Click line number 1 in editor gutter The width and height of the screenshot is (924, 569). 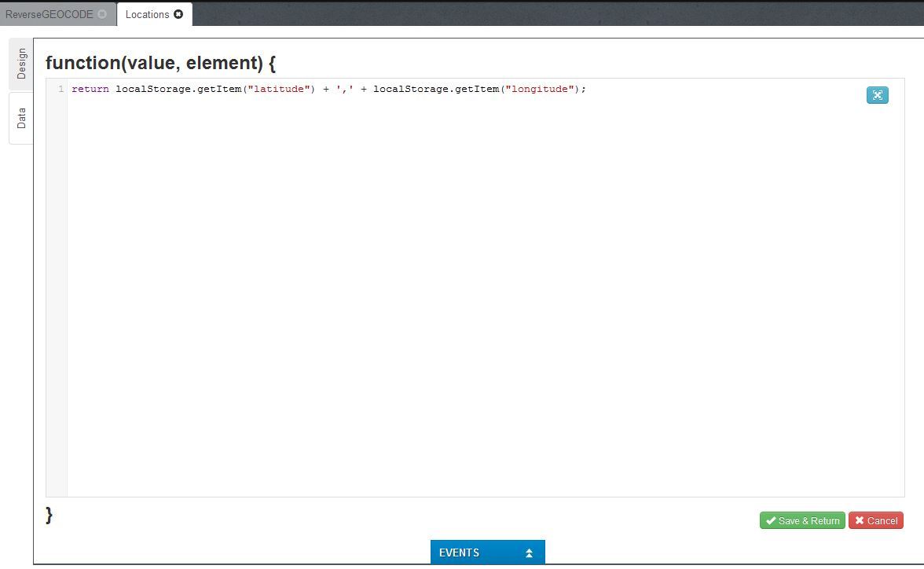[x=60, y=90]
